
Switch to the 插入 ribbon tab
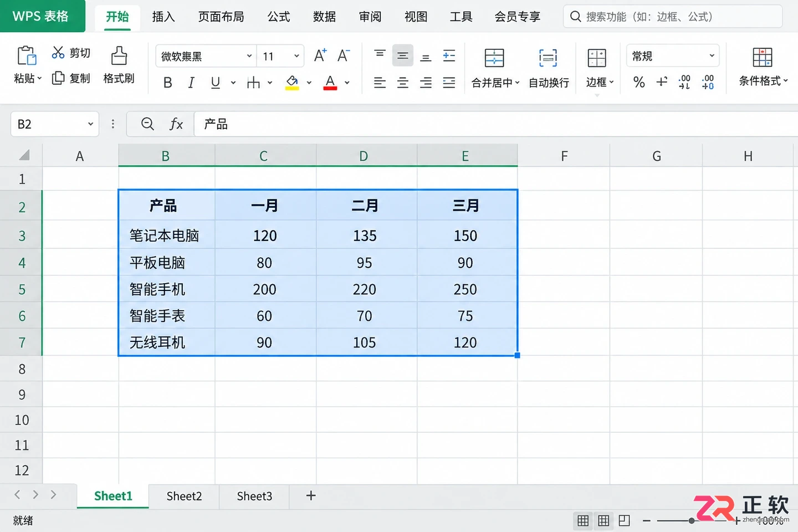point(163,17)
